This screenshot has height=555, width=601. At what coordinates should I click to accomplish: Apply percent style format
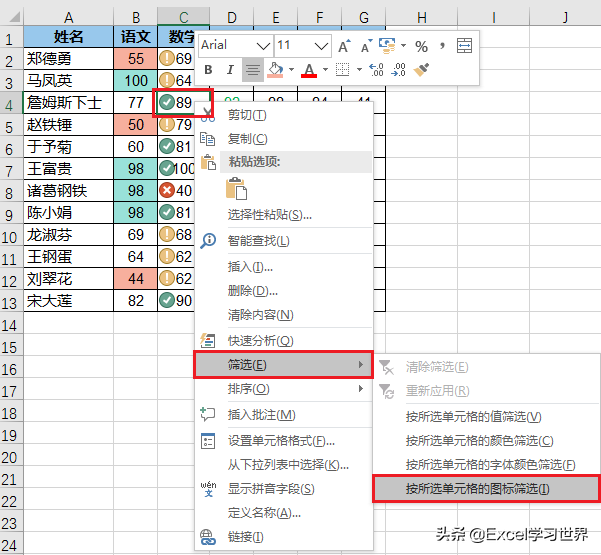coord(421,47)
